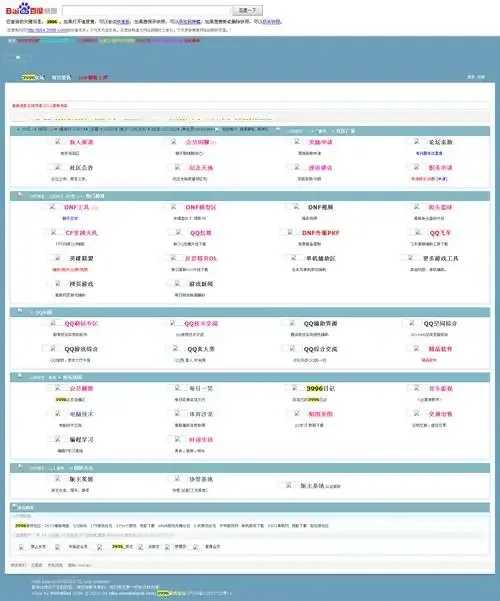Open the 社区公告 forum link
500x601 pixels.
pos(81,167)
